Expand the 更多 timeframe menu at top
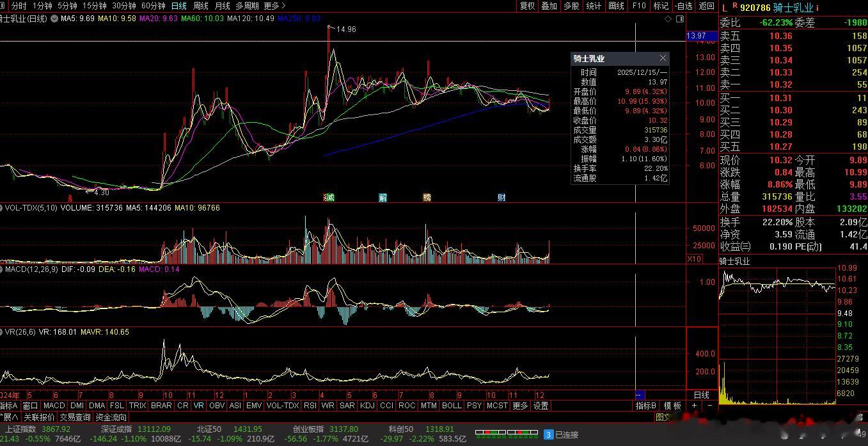 (x=271, y=6)
